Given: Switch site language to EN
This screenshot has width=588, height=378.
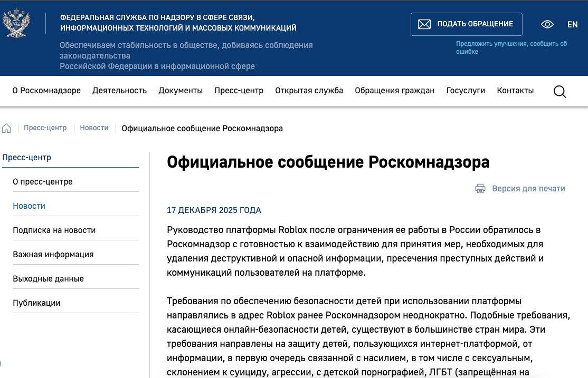Looking at the screenshot, I should [x=572, y=24].
